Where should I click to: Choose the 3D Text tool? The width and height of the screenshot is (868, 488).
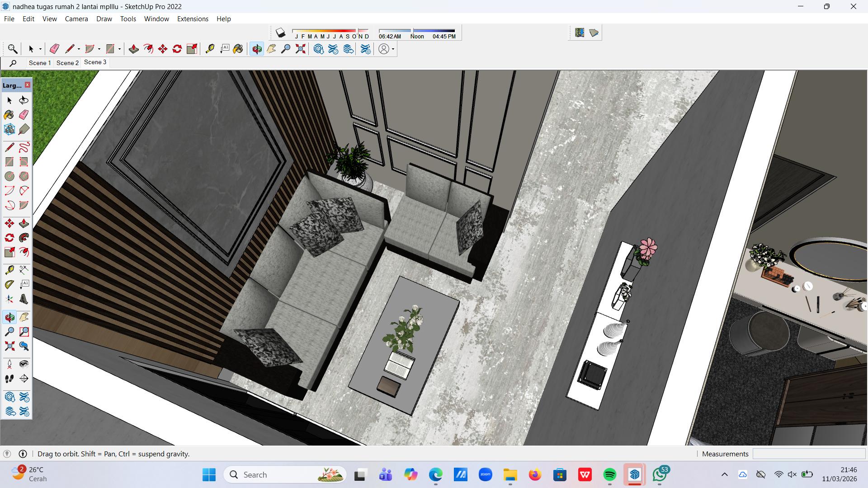(24, 299)
